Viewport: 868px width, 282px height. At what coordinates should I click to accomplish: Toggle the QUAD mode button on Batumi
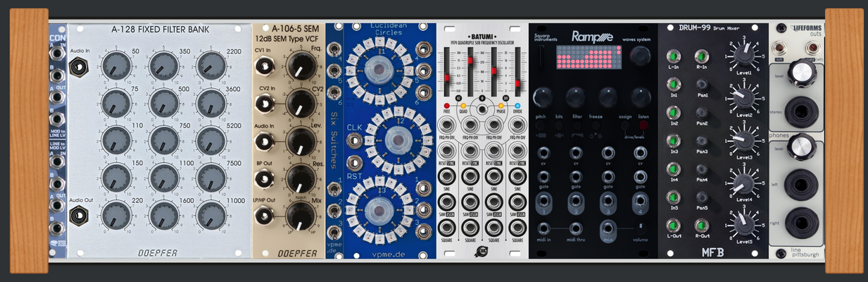point(463,106)
